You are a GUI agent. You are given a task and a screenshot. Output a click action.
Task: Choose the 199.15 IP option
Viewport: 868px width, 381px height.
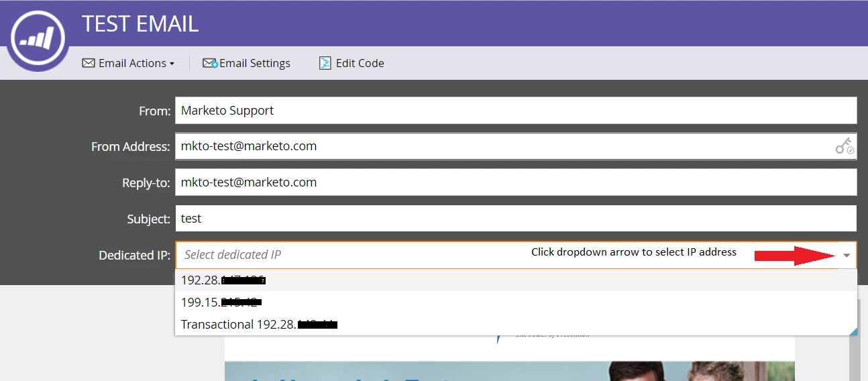pyautogui.click(x=516, y=302)
